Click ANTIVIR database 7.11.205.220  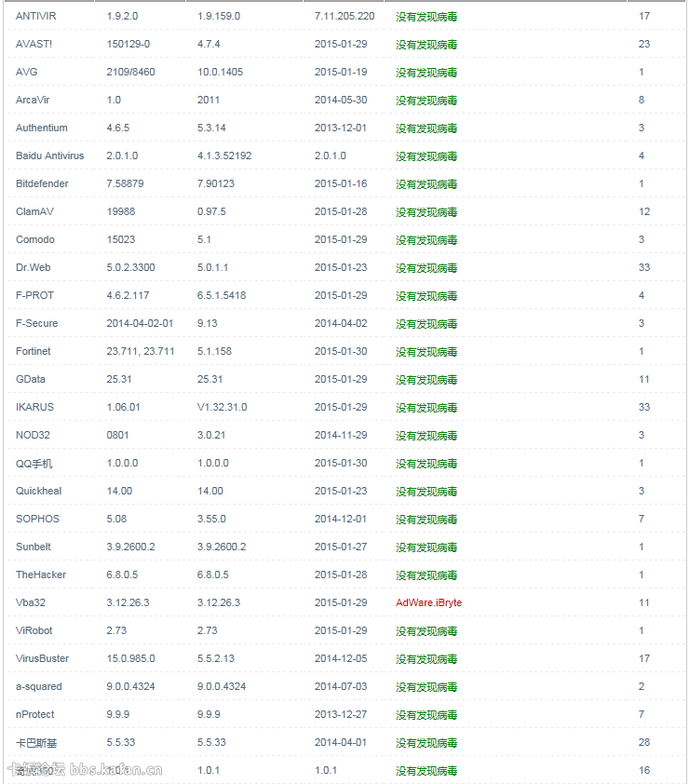tap(345, 16)
